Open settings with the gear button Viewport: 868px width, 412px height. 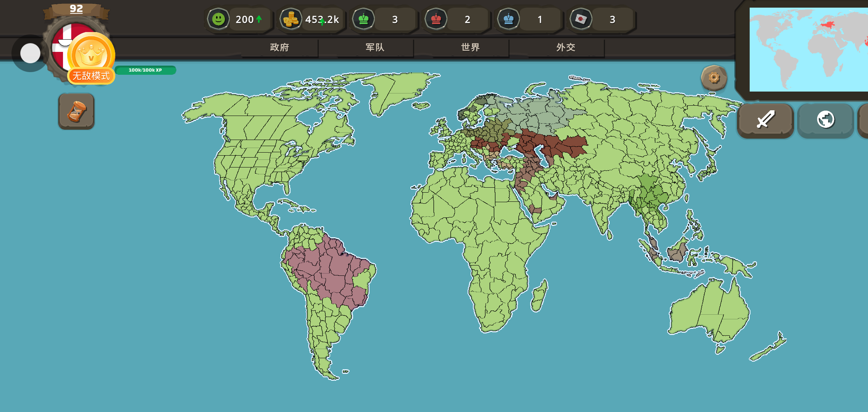click(714, 78)
